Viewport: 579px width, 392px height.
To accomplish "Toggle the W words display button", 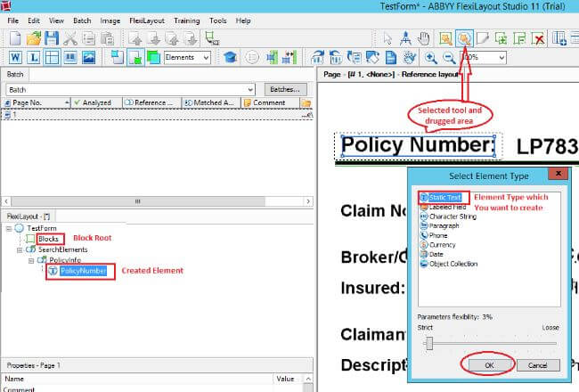I will pos(15,57).
